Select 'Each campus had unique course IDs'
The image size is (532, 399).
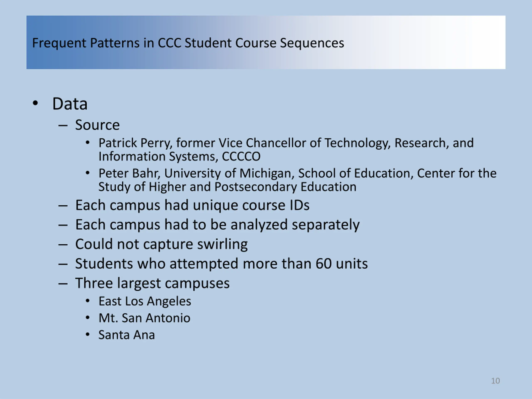point(192,205)
